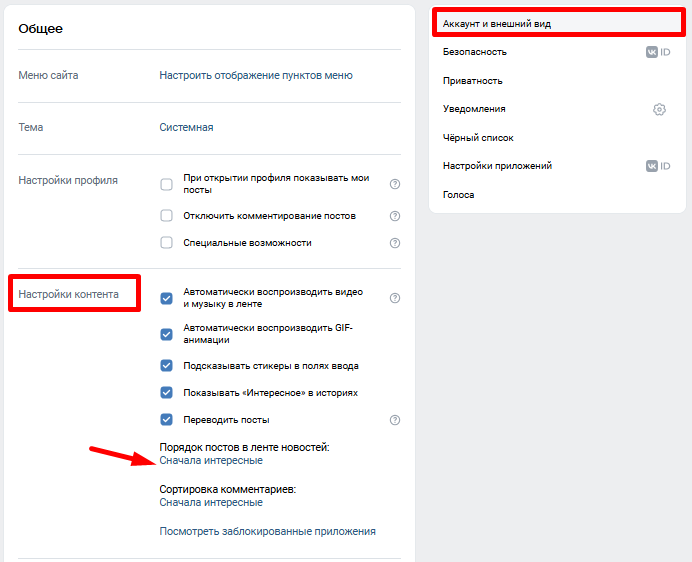Check the Специальные возможности checkbox

point(167,243)
